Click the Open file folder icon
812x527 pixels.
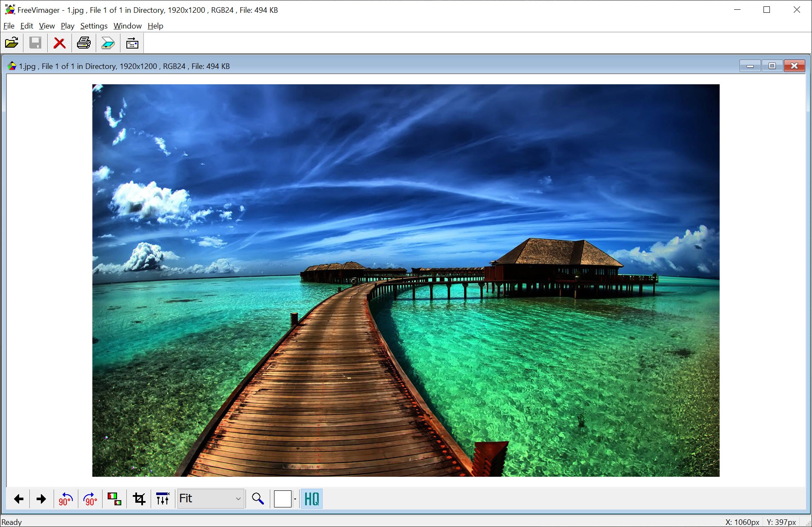pyautogui.click(x=11, y=43)
